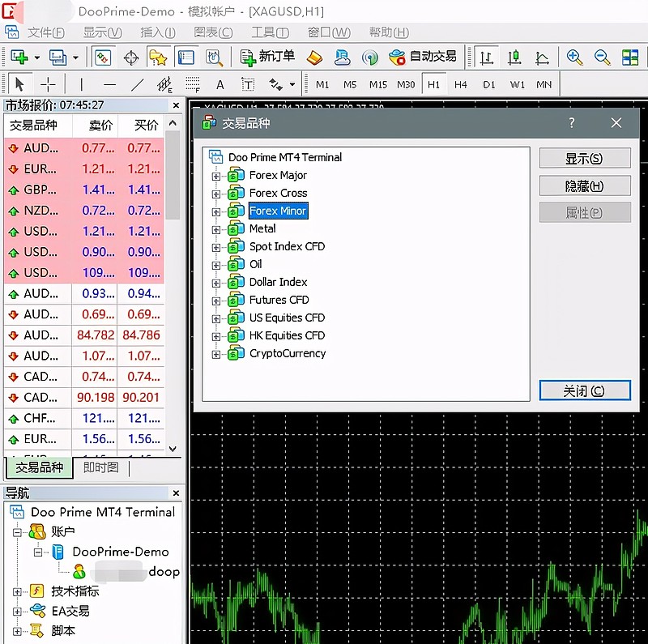Toggle Data Window crosshair target icon
This screenshot has height=644, width=648.
[131, 58]
